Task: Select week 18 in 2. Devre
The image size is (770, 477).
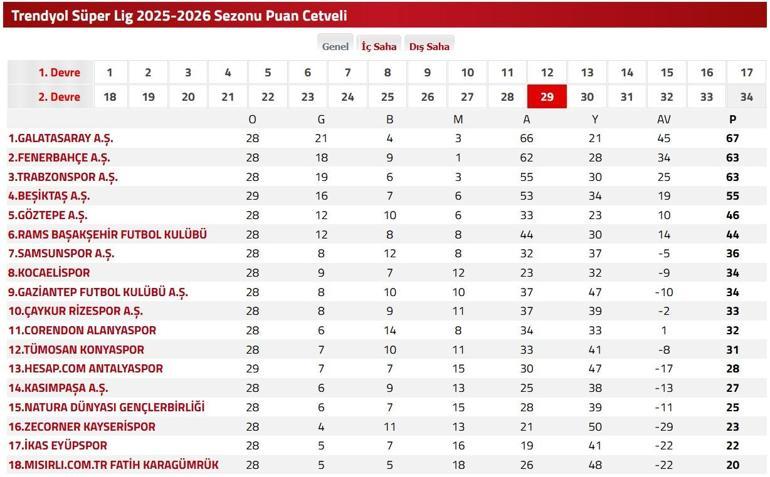Action: (109, 96)
